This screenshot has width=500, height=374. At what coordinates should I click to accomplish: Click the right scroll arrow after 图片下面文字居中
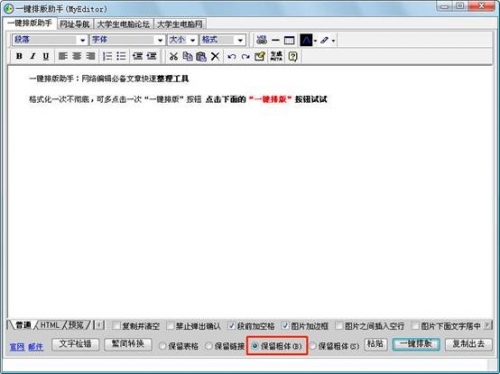pyautogui.click(x=488, y=325)
